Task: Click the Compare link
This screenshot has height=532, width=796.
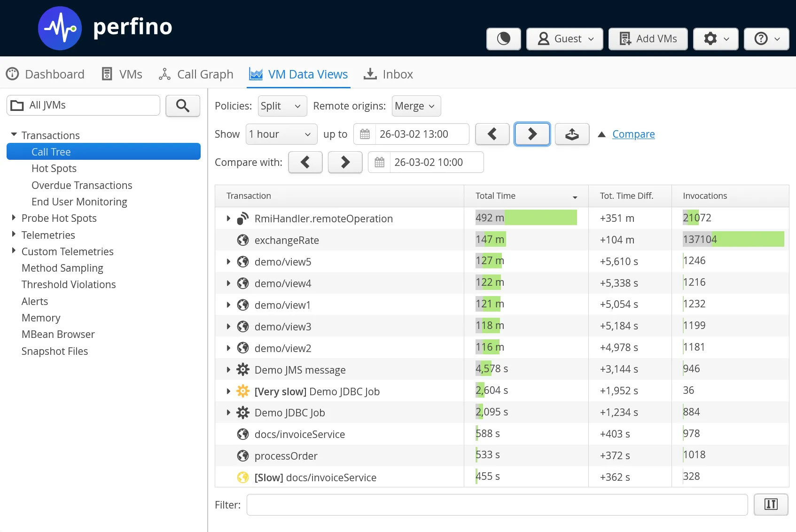Action: pos(633,134)
